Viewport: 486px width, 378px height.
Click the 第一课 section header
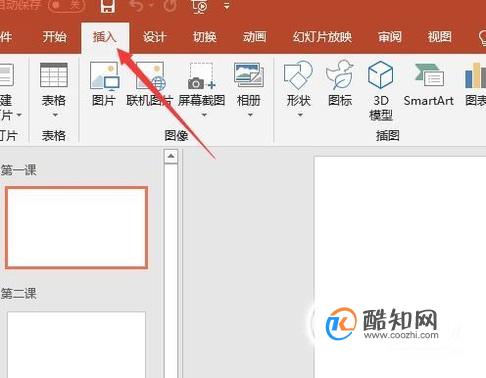click(x=18, y=170)
